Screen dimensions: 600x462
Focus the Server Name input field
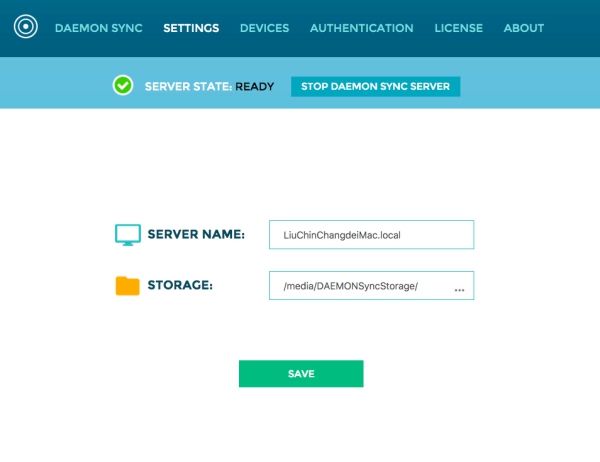click(x=372, y=235)
